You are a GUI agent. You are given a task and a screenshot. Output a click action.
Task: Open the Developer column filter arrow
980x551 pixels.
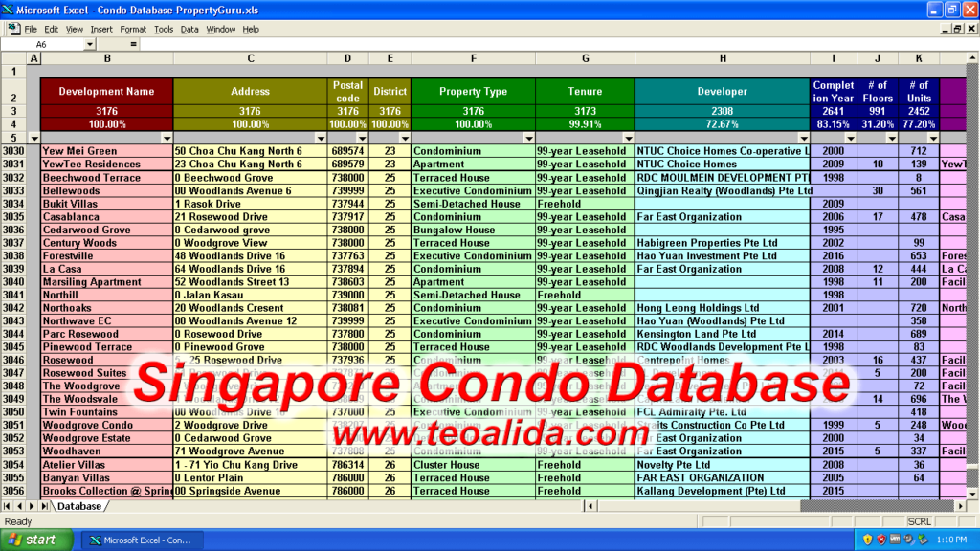(x=804, y=137)
